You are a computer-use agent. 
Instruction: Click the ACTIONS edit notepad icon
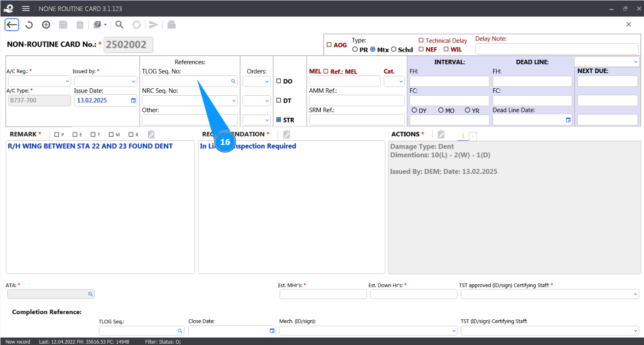point(441,134)
